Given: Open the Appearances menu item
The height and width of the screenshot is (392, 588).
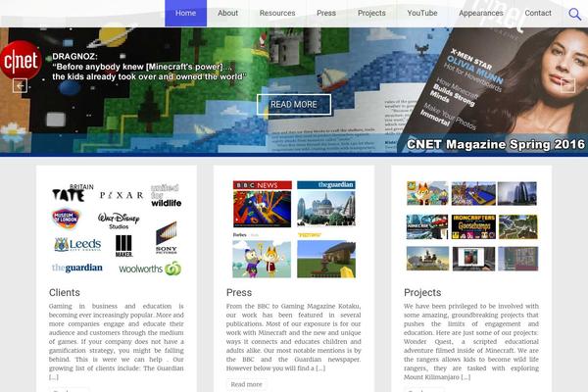Looking at the screenshot, I should [x=481, y=13].
